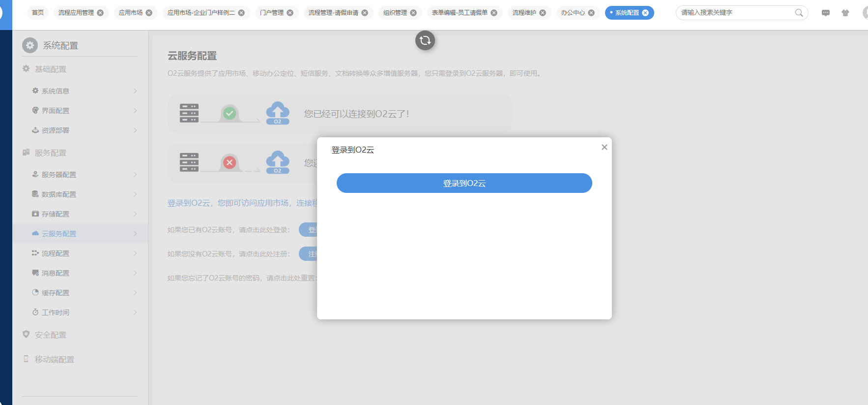Switch to the 首页 tab
This screenshot has height=405, width=868.
coord(38,13)
